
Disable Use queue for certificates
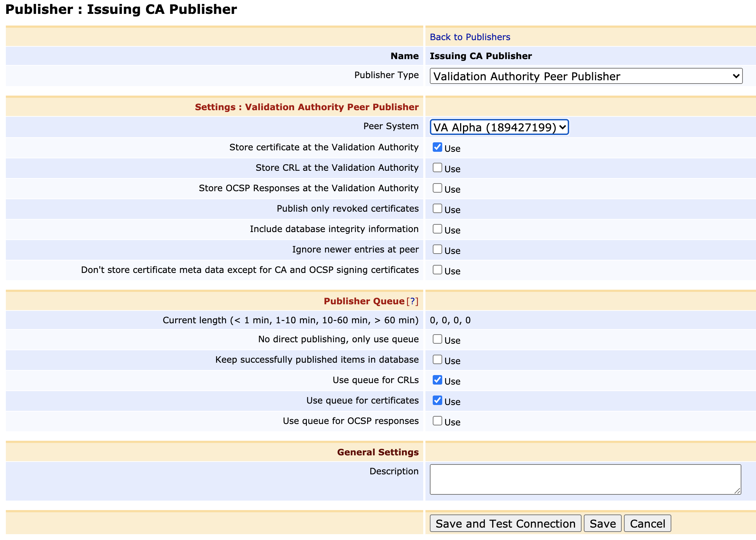(x=437, y=400)
